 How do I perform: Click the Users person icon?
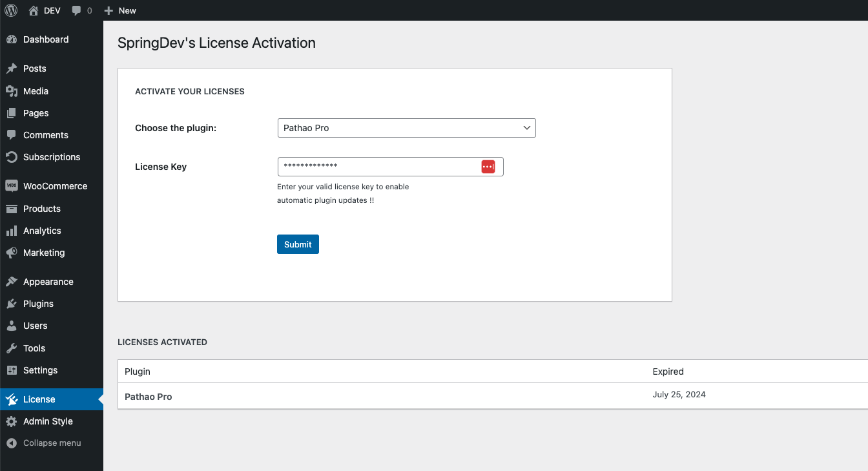point(12,326)
